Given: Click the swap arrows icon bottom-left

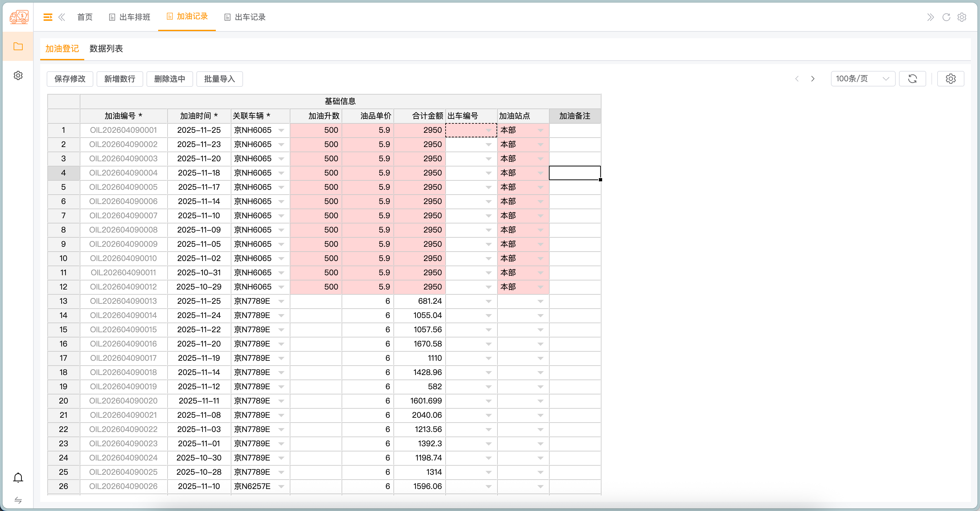Looking at the screenshot, I should pyautogui.click(x=17, y=500).
